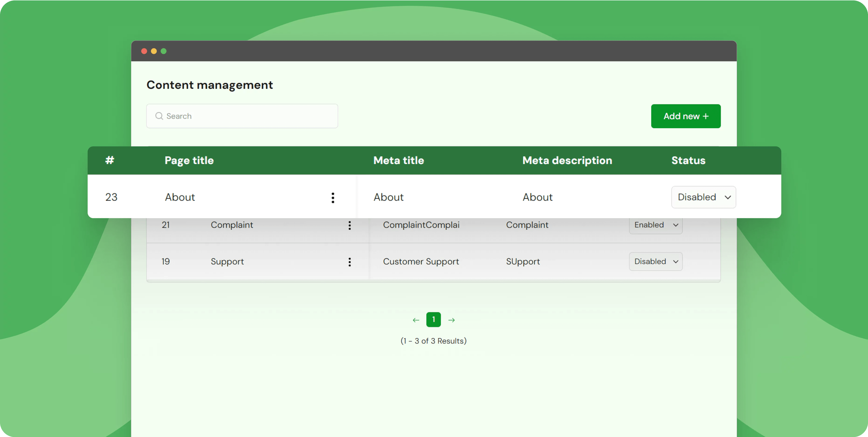Open the three-dot menu for Support row
The image size is (868, 437).
349,262
